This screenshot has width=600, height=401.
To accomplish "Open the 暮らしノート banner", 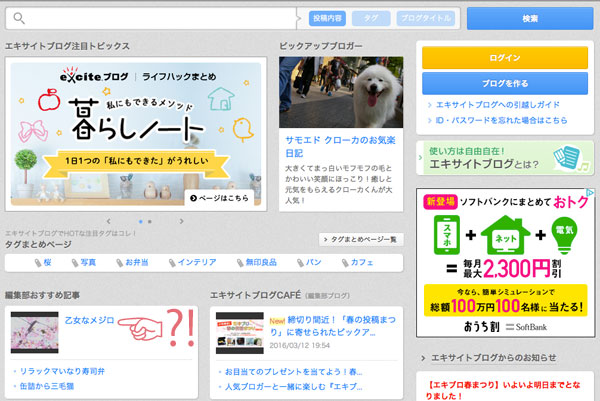I will [x=136, y=134].
